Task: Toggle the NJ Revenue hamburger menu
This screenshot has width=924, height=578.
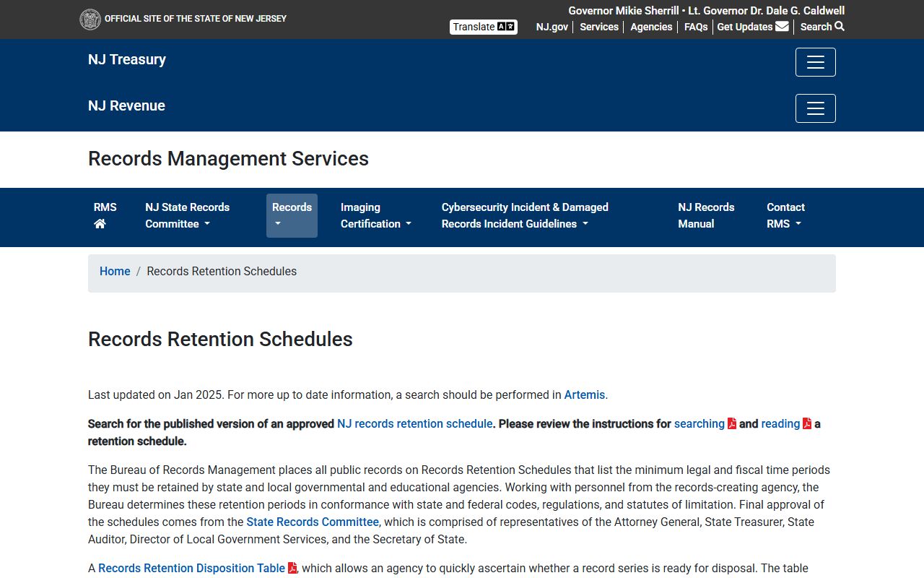Action: pos(816,108)
